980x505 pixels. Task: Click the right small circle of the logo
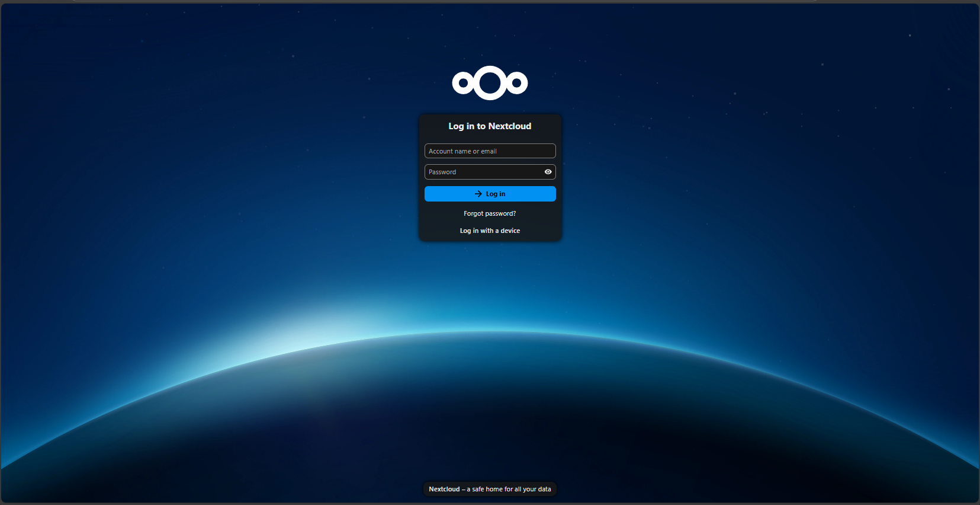[x=517, y=83]
